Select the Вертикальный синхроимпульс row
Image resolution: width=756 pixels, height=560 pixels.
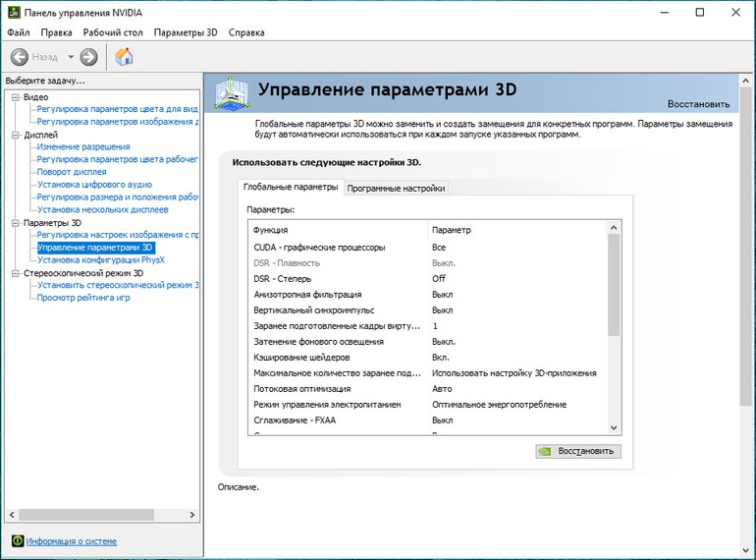(427, 310)
